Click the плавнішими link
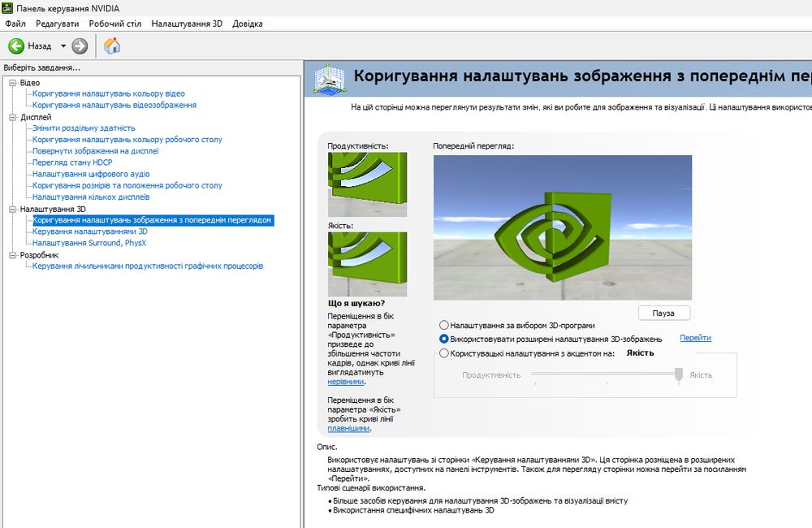The height and width of the screenshot is (528, 812). pos(348,429)
